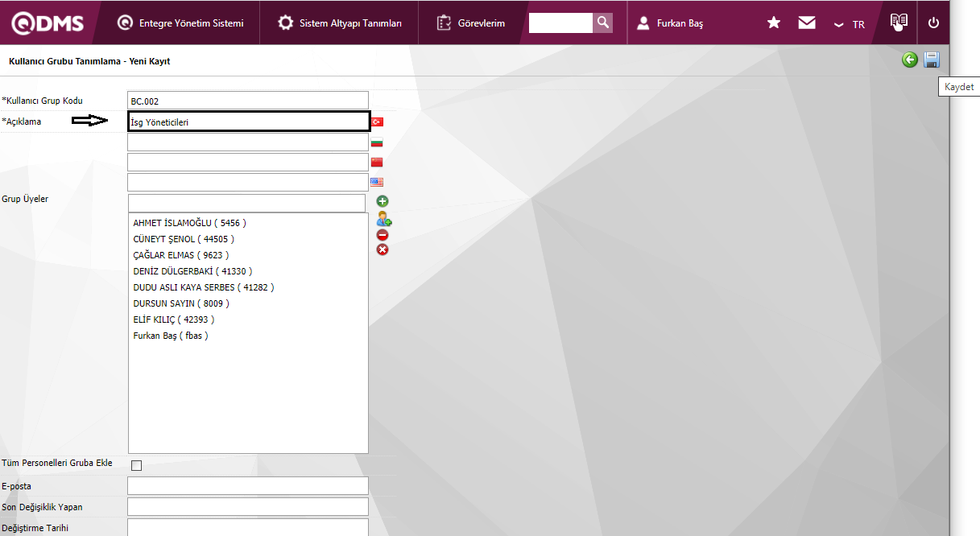Screen dimensions: 980x536
Task: Select DENİZ DÜLGERBAKİ ( 41330 )
Action: pyautogui.click(x=192, y=271)
